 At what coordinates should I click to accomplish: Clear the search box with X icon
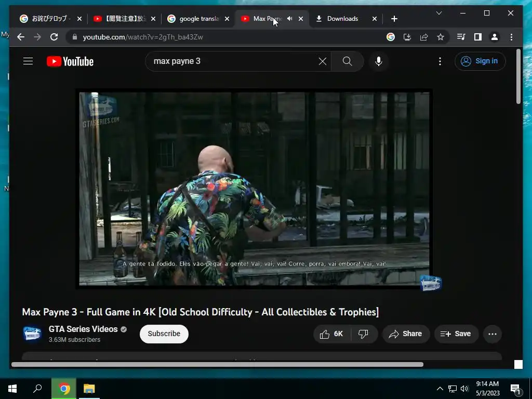point(322,61)
